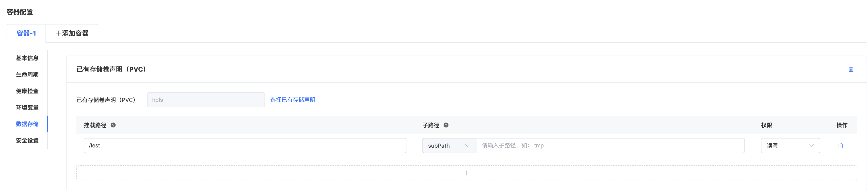The image size is (868, 195).
Task: Click the plus icon to add mount row
Action: (466, 173)
